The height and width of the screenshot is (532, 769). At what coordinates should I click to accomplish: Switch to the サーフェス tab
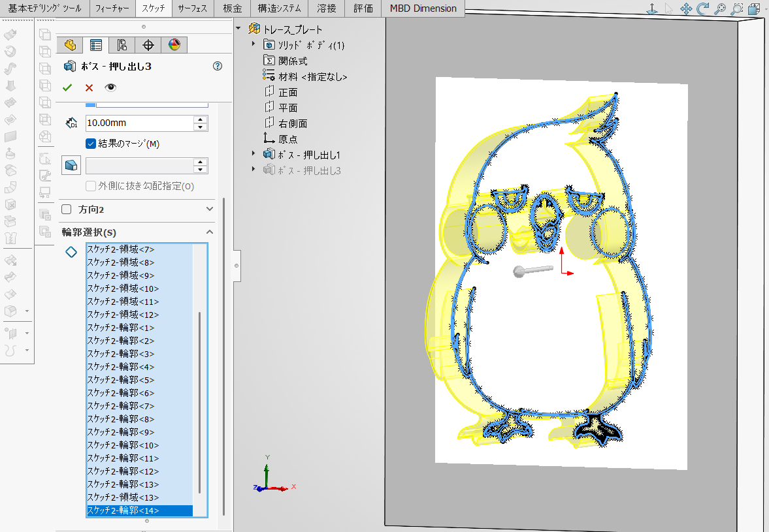pyautogui.click(x=192, y=8)
